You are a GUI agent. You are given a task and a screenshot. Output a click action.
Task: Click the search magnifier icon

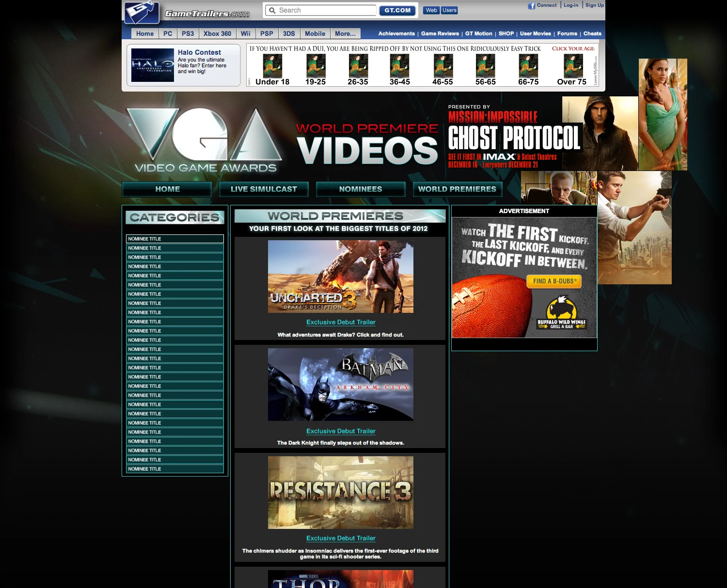(272, 10)
